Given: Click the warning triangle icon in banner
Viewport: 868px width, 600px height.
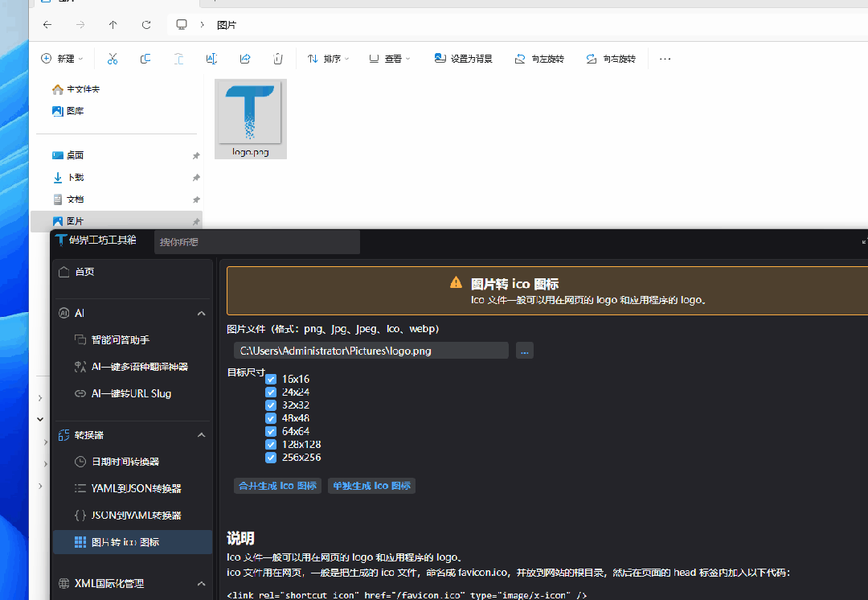Looking at the screenshot, I should point(456,282).
